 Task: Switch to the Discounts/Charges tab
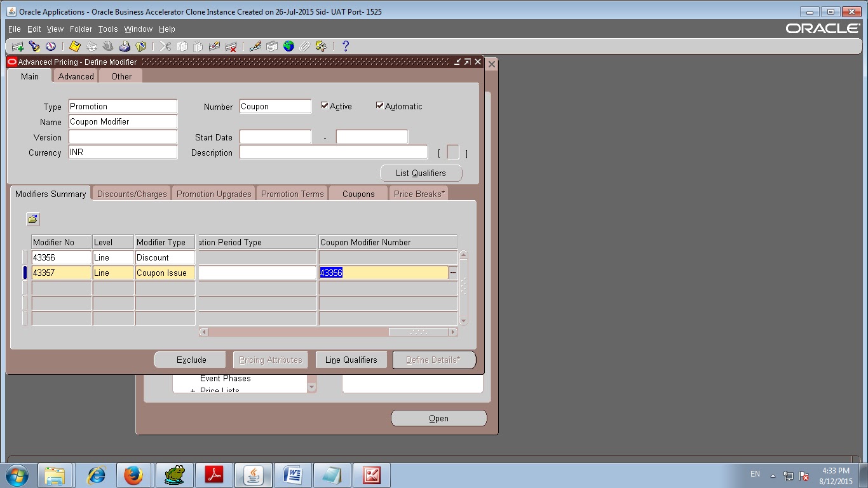click(x=132, y=194)
